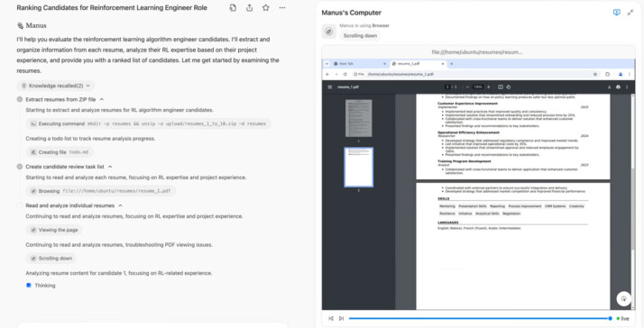Collapse Manus's Computer panel with arrows icon
The image size is (644, 328).
point(630,13)
